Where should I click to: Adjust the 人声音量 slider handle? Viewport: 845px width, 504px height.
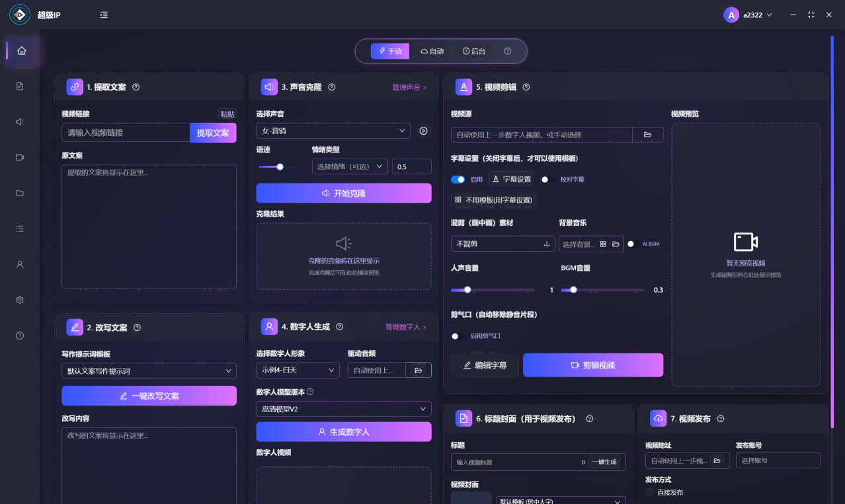(467, 290)
